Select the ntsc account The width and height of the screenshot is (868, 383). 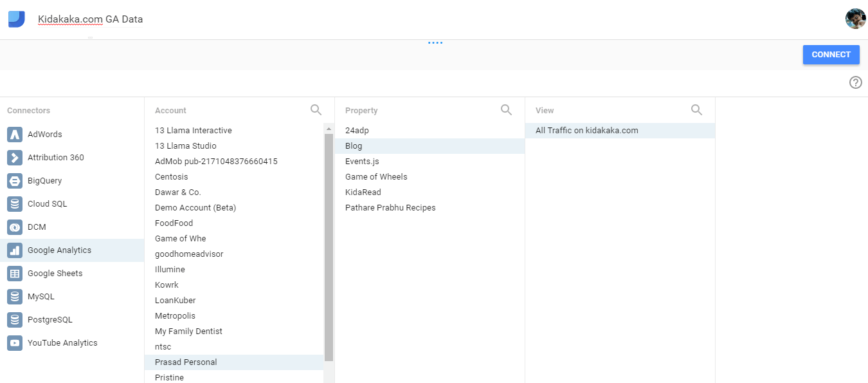[x=234, y=347]
